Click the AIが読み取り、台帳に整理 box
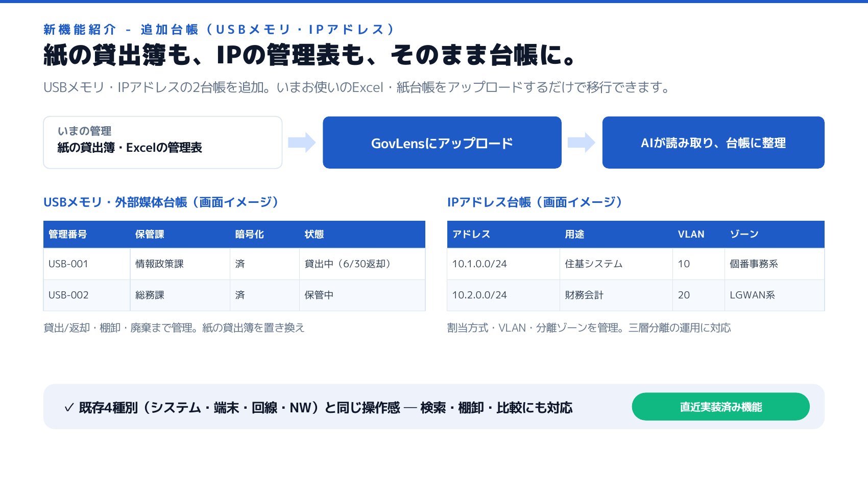The image size is (868, 489). pyautogui.click(x=713, y=143)
